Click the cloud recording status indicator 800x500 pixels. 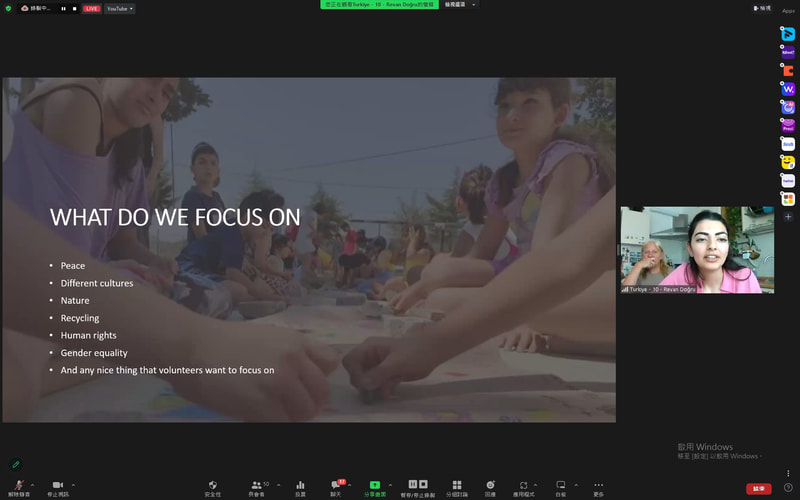point(36,9)
